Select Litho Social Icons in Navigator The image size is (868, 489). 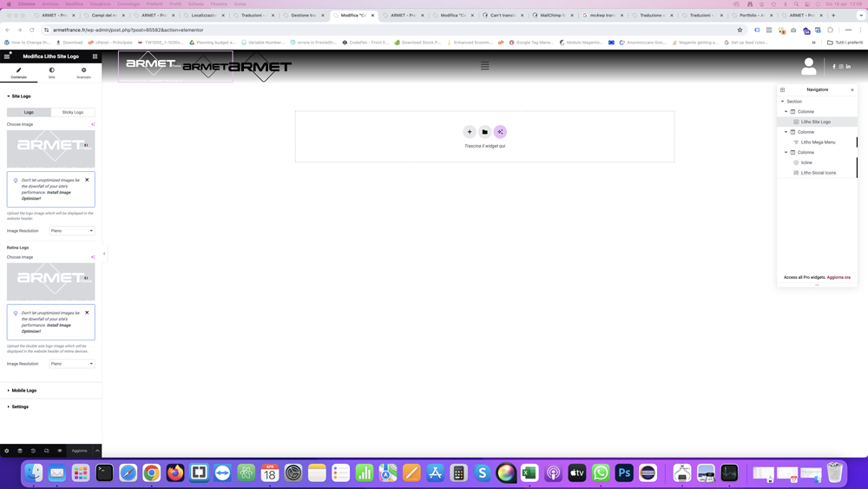click(817, 173)
